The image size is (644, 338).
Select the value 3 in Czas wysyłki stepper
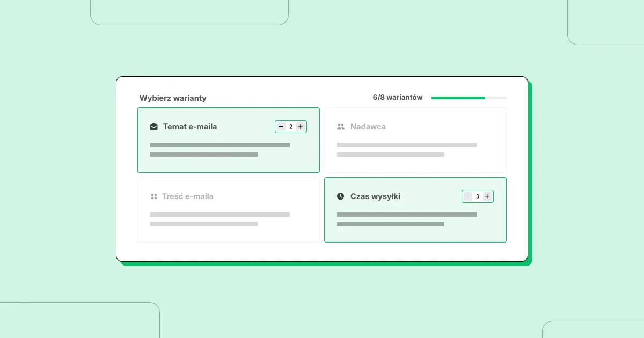[x=478, y=196]
